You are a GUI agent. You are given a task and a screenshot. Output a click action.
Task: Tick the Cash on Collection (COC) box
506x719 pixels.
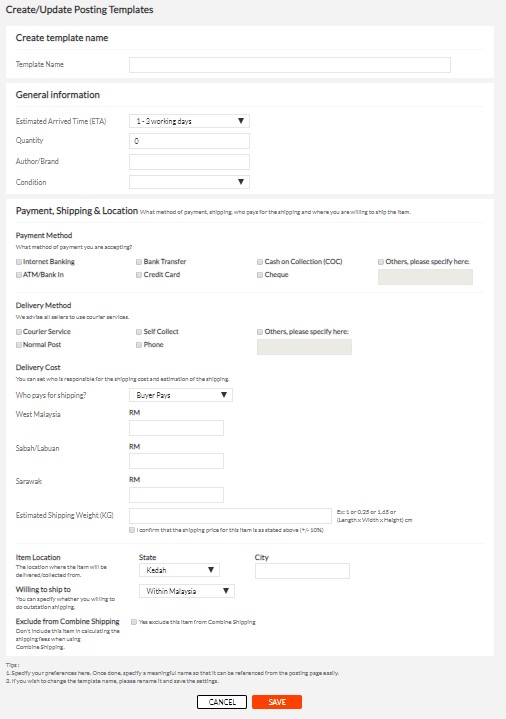pos(260,262)
